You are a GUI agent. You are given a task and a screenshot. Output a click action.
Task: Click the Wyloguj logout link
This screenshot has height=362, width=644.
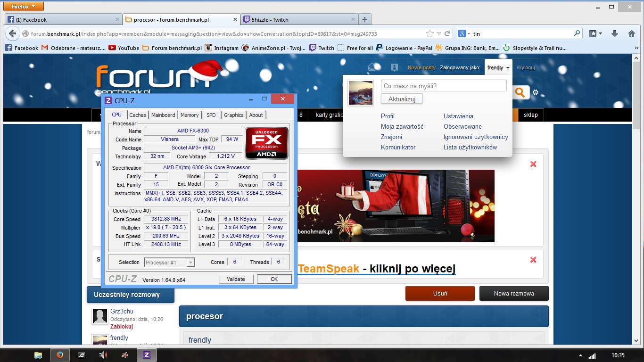(526, 67)
